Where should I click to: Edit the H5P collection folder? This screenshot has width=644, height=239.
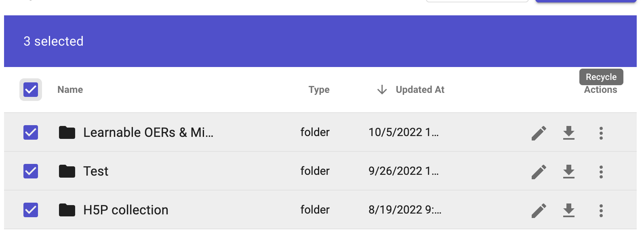(x=539, y=210)
